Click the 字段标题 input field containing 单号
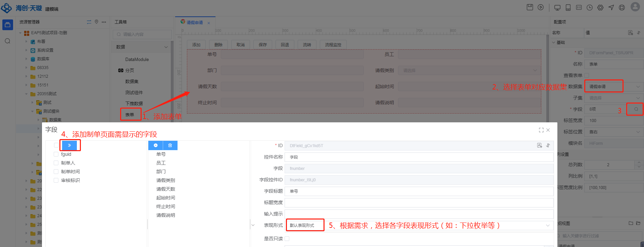The image size is (644, 247). point(419,191)
